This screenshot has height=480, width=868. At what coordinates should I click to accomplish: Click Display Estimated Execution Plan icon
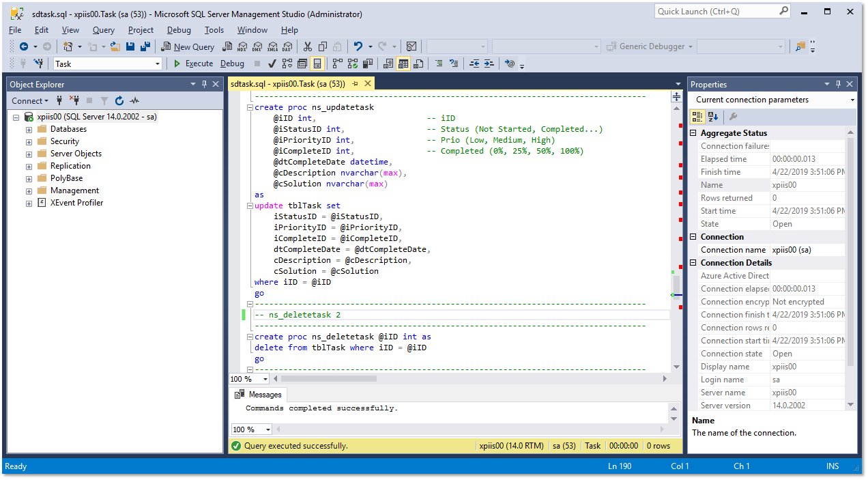click(x=287, y=63)
